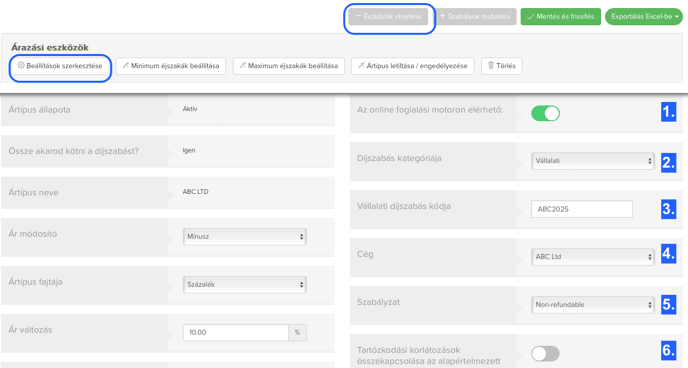Viewport: 688px width, 368px height.
Task: Click the wand icon on Minimum éjszakák beállítása
Action: [125, 65]
